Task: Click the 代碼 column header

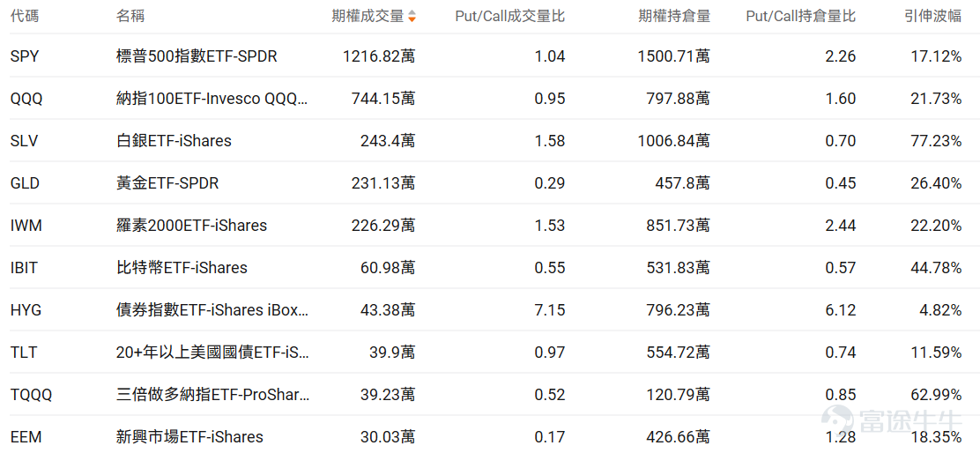Action: tap(25, 16)
